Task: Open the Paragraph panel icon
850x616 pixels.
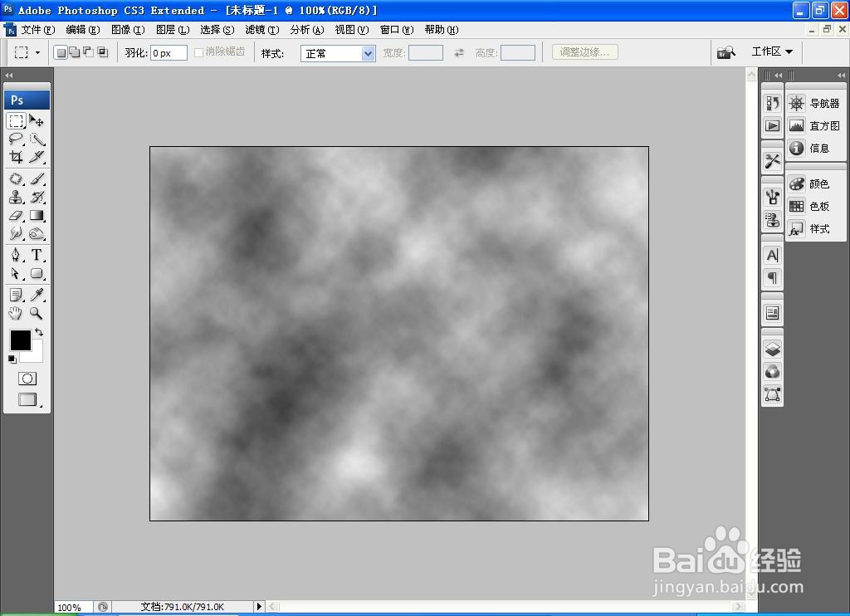Action: point(773,277)
